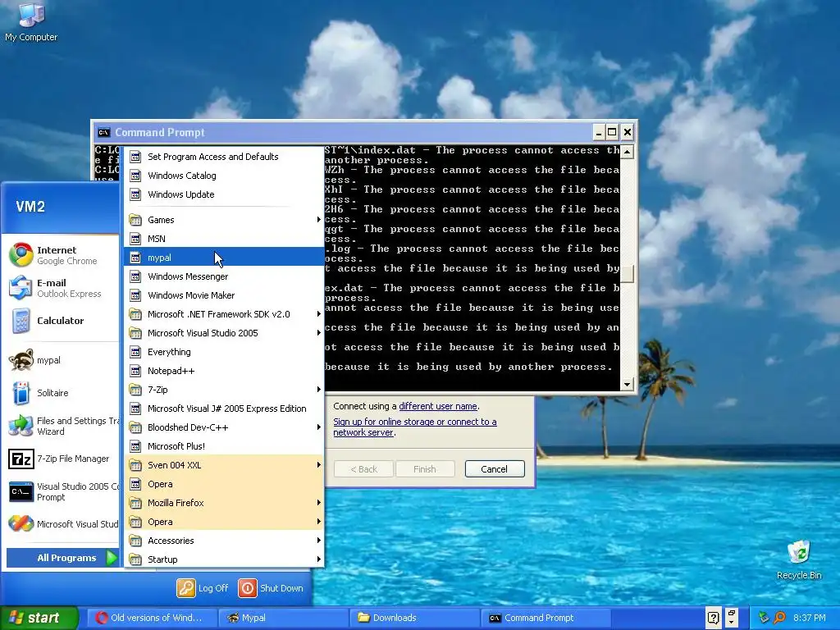Launch Everything search program
840x630 pixels.
point(224,352)
